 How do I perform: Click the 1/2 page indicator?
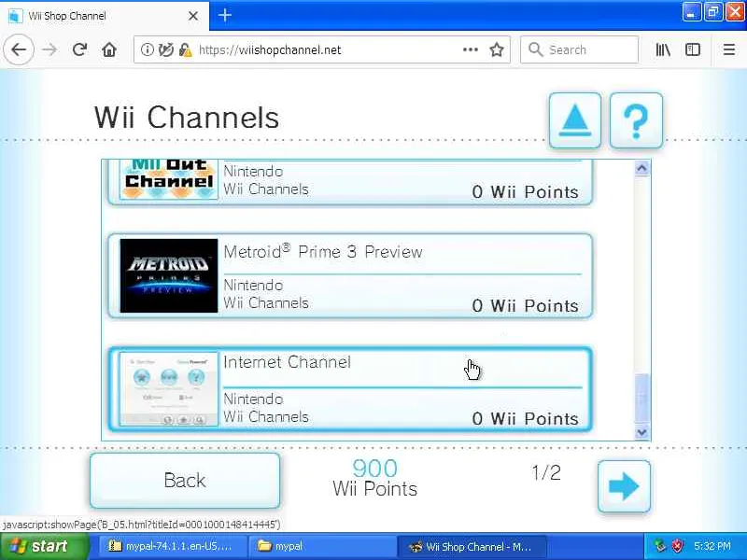click(x=546, y=472)
